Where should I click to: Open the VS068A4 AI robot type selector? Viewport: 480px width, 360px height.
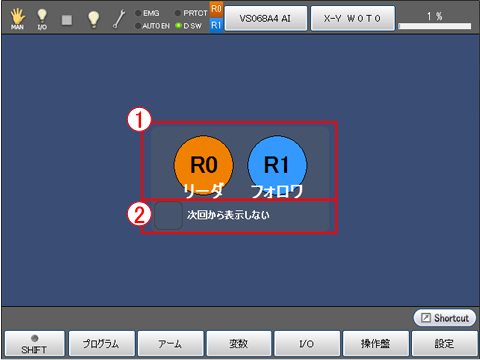[x=266, y=18]
